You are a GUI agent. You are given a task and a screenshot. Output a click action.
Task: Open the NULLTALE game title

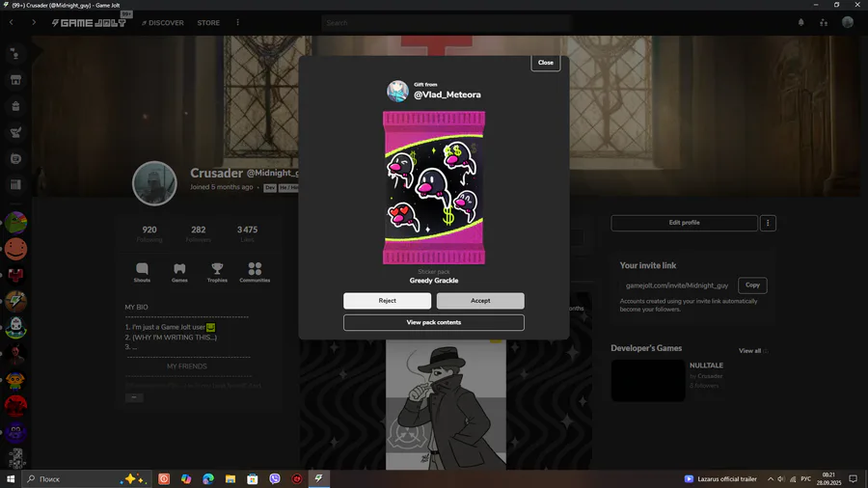coord(706,366)
